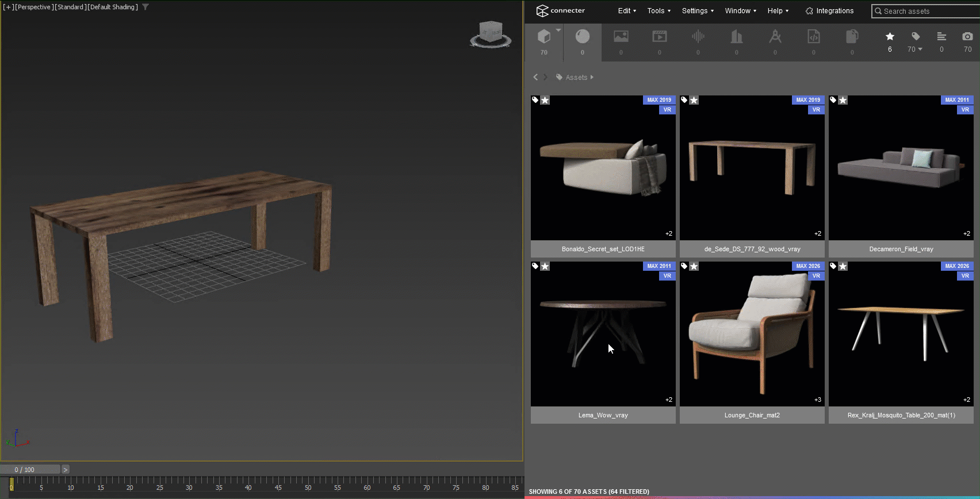The width and height of the screenshot is (980, 499).
Task: Click frame 25 on the timeline ruler
Action: tap(159, 488)
